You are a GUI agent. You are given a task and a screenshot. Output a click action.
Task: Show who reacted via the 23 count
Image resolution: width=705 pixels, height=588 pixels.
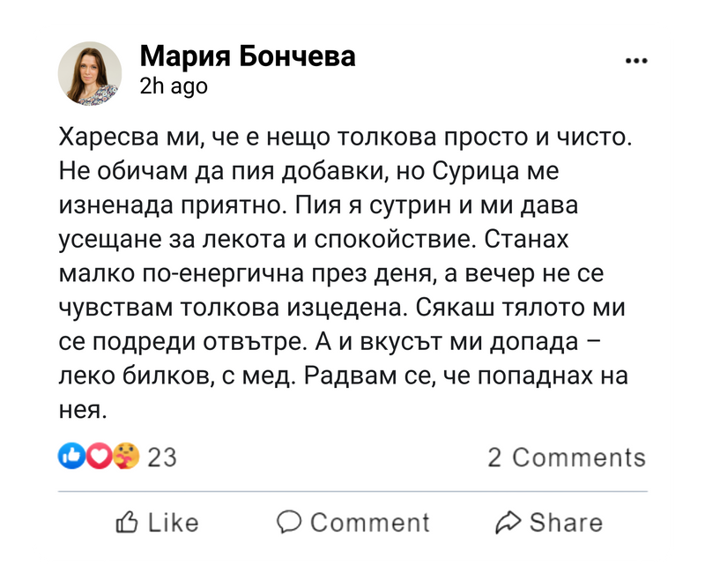pos(161,457)
